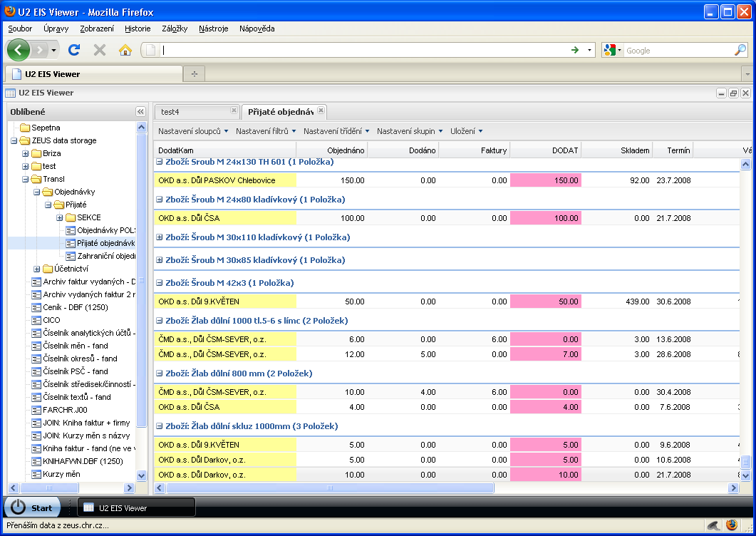
Task: Open the Nastavení sloupců dropdown
Action: tap(193, 131)
